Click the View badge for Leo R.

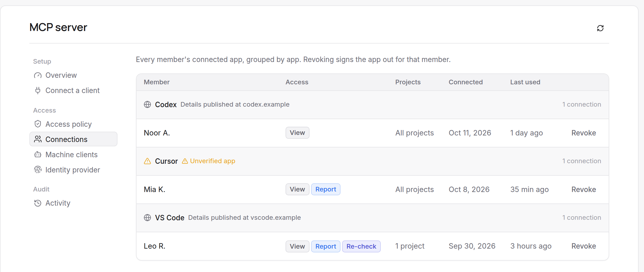coord(297,246)
